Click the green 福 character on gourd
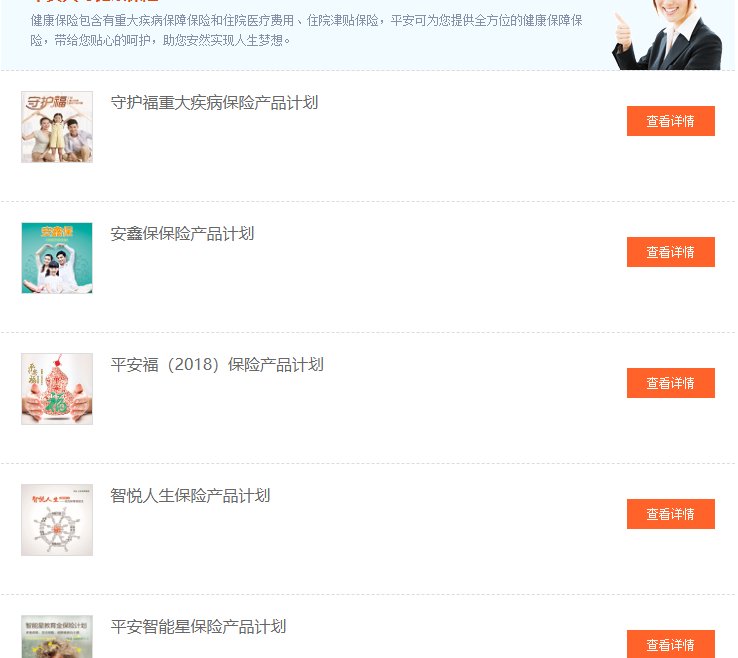The width and height of the screenshot is (738, 658). click(58, 403)
